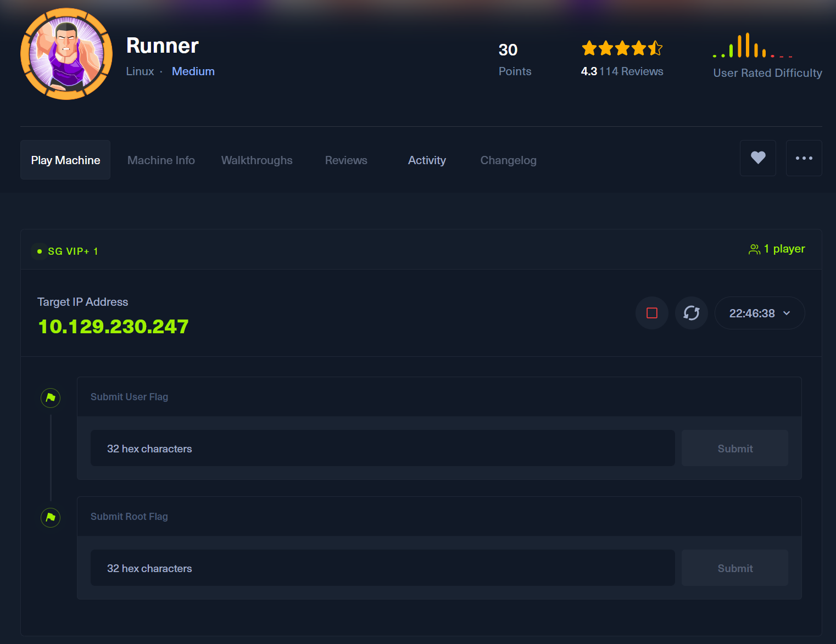Switch to the Machine Info tab

pyautogui.click(x=161, y=160)
